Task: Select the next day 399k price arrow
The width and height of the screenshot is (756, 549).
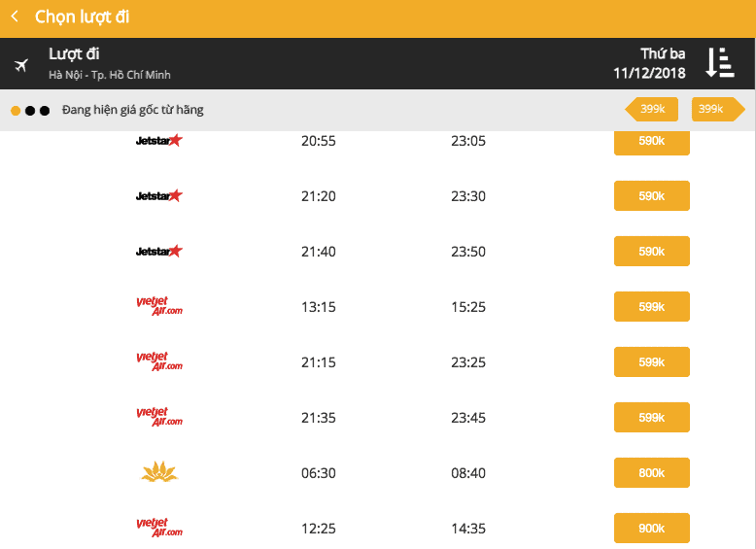Action: [718, 109]
